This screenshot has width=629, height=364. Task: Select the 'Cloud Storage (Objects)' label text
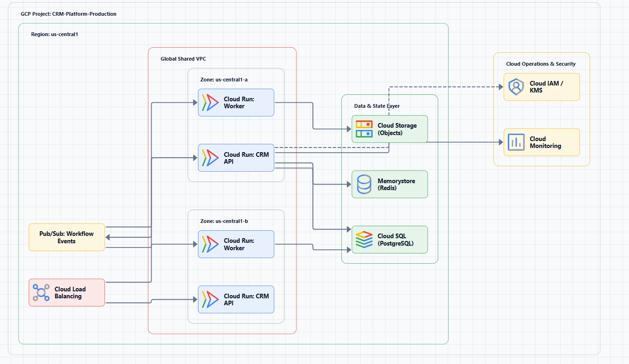397,129
